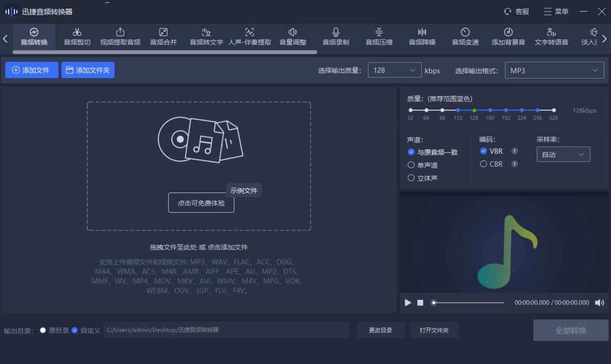
Task: Open the output quality 128 kbps dropdown
Action: pyautogui.click(x=394, y=70)
